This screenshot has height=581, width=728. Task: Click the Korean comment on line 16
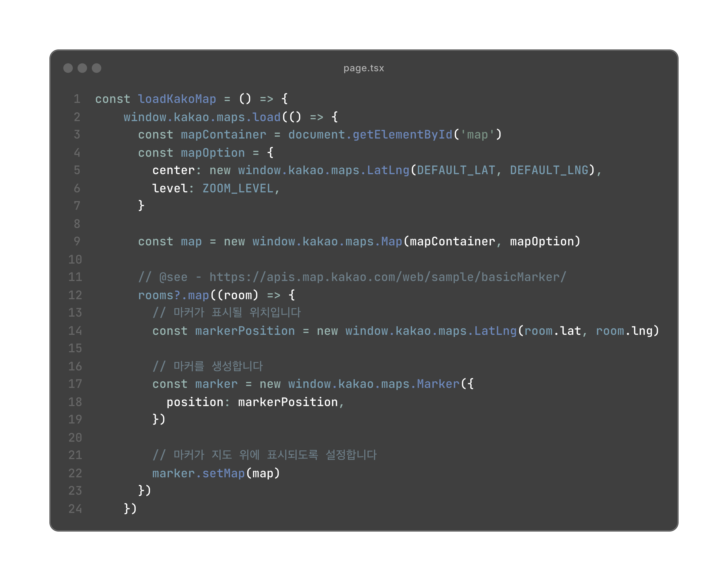[x=207, y=366]
